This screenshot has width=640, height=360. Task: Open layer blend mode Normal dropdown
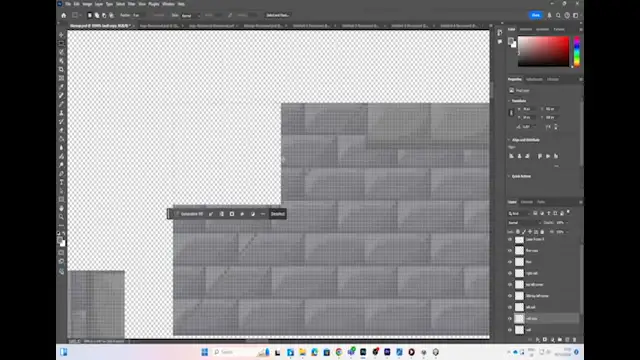(x=524, y=222)
